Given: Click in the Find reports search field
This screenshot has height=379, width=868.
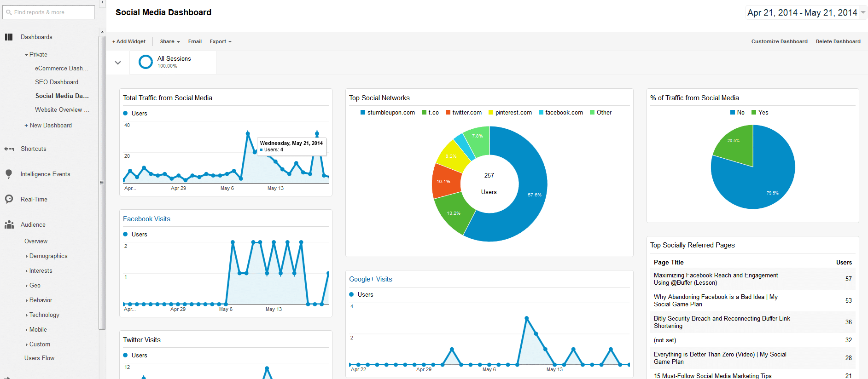Looking at the screenshot, I should (x=48, y=12).
